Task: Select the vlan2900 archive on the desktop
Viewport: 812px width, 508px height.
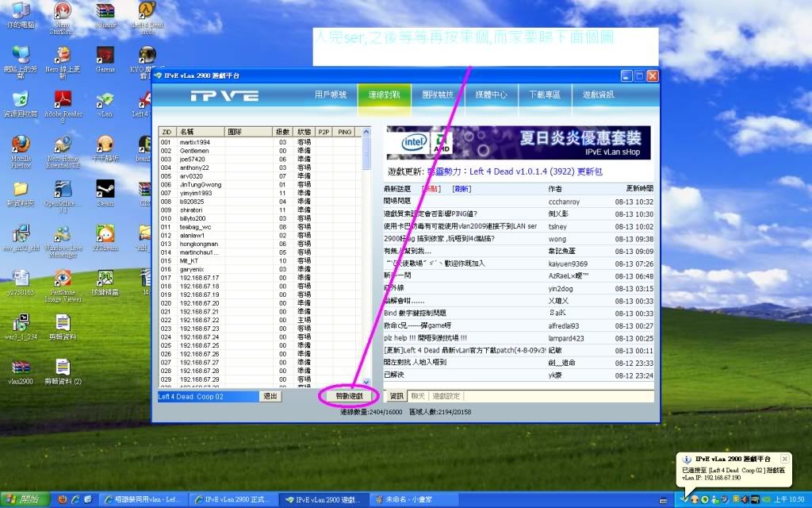Action: tap(20, 371)
